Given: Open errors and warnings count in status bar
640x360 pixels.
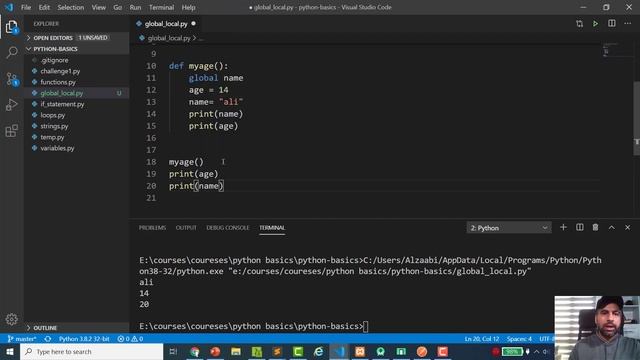Looking at the screenshot, I should tap(130, 339).
